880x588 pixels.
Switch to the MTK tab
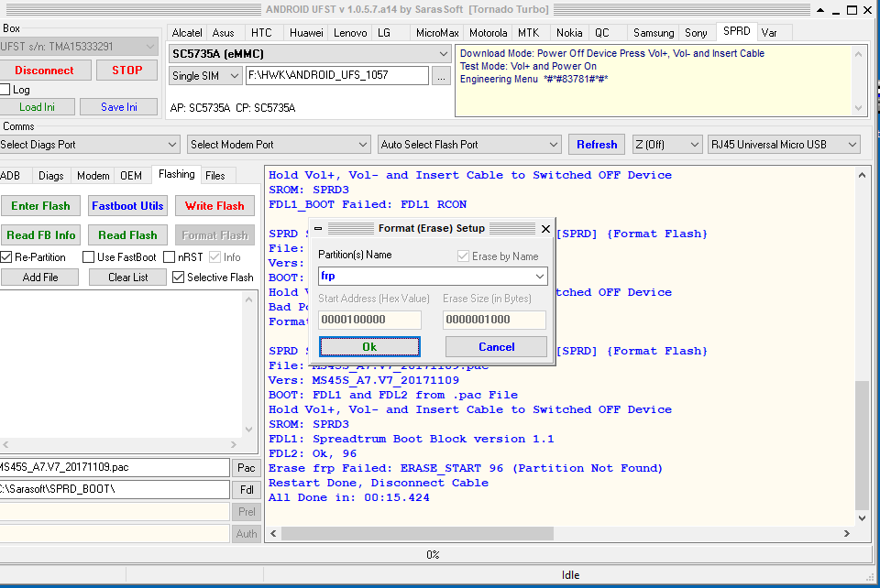[x=528, y=33]
